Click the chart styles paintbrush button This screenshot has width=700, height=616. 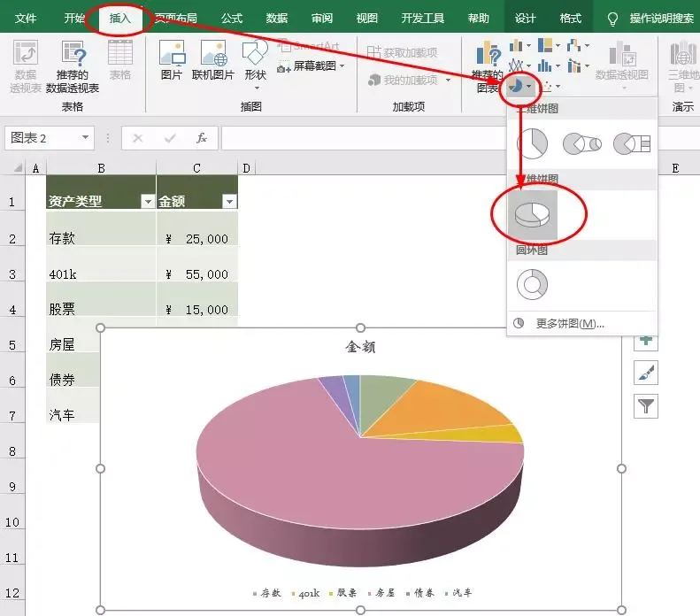pyautogui.click(x=646, y=373)
